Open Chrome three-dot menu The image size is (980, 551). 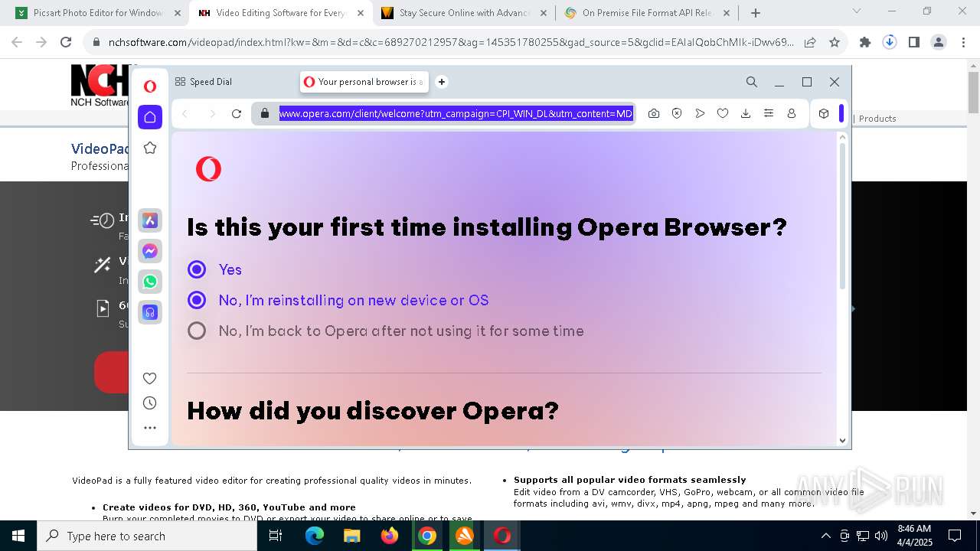pos(963,43)
